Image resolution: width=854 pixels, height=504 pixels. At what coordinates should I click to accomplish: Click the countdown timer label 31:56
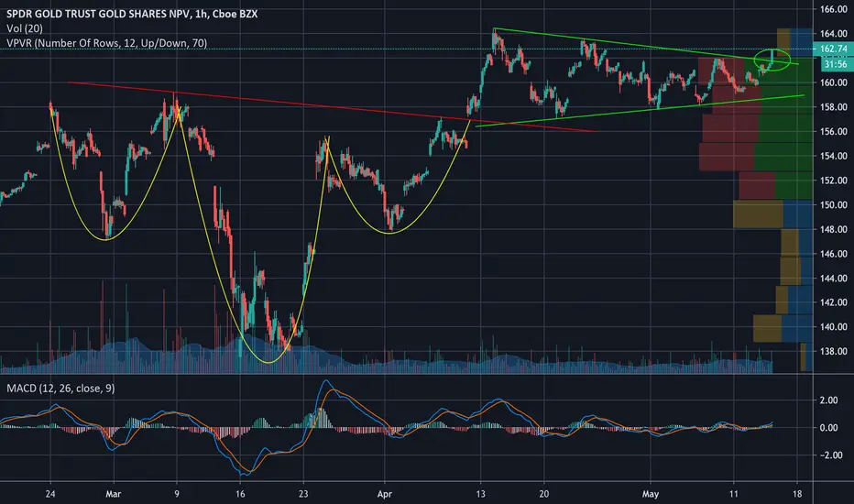[835, 64]
